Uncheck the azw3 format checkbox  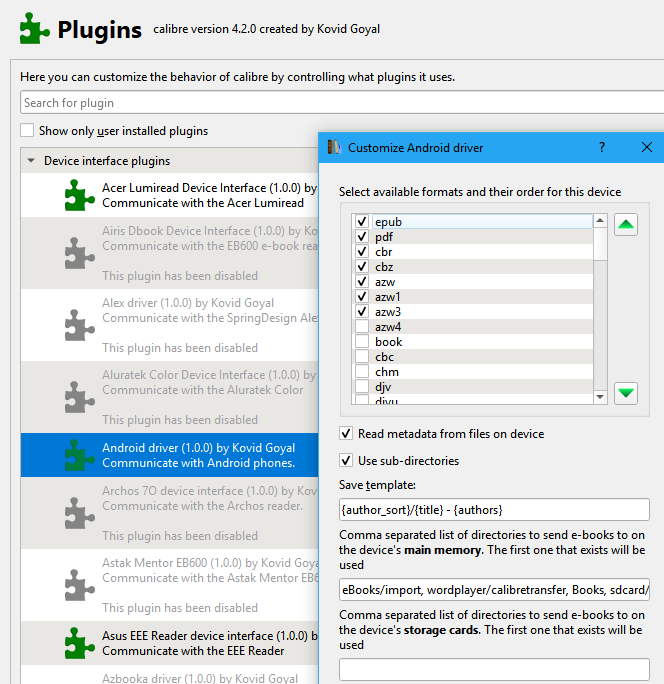[362, 311]
